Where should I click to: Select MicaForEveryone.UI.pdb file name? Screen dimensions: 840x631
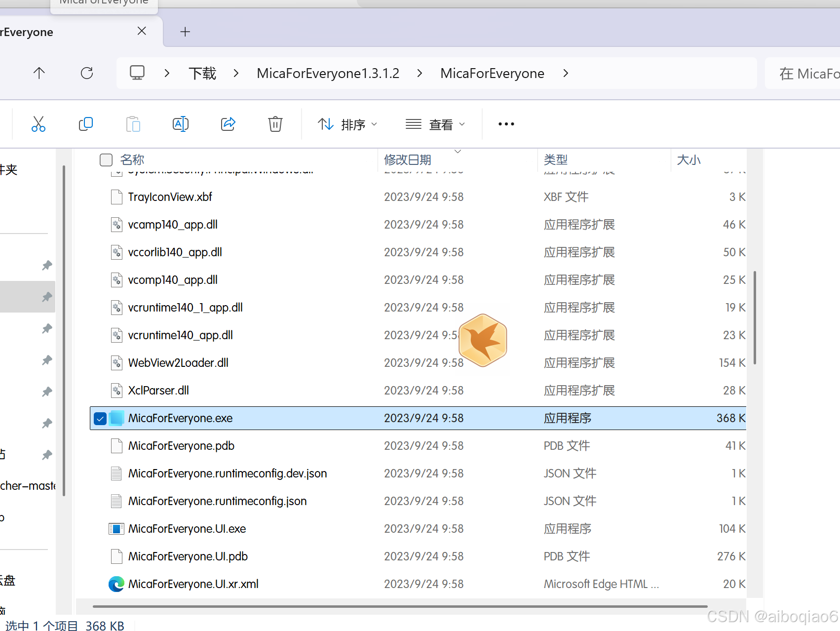(x=188, y=556)
